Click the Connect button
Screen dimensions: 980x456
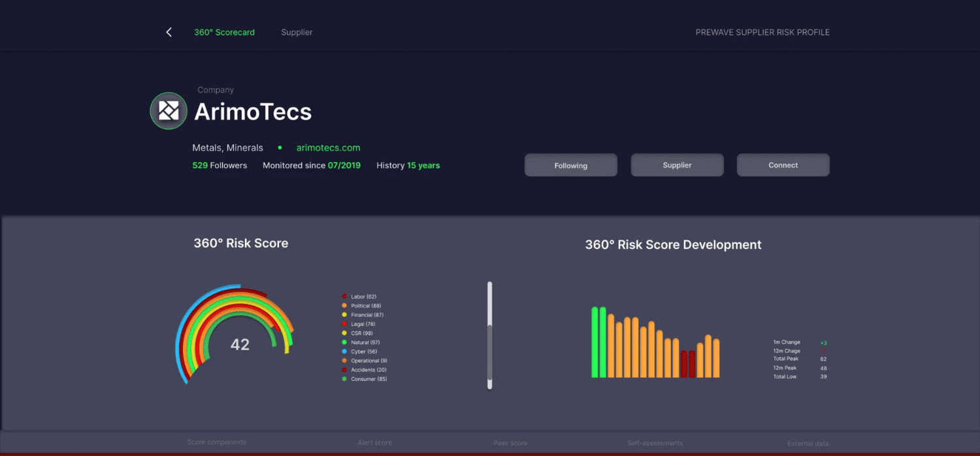(783, 165)
